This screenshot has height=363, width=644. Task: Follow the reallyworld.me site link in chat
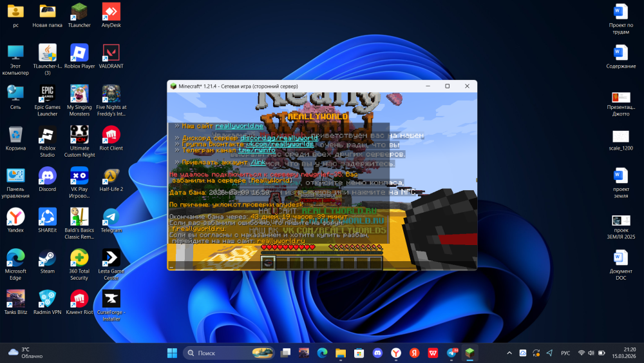pyautogui.click(x=239, y=126)
